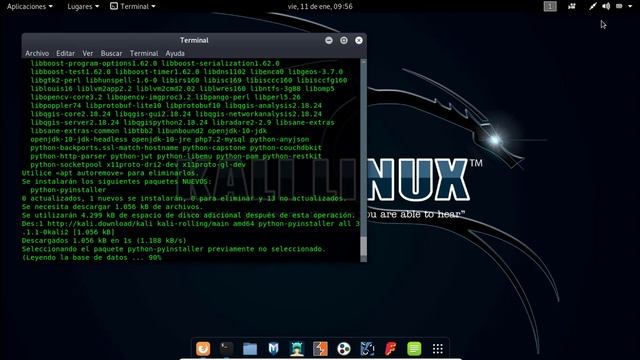Open the green notes app icon
Viewport: 640px width, 360px height.
tap(414, 349)
